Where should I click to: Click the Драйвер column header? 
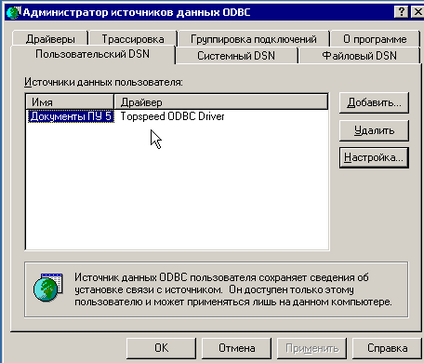[x=221, y=102]
